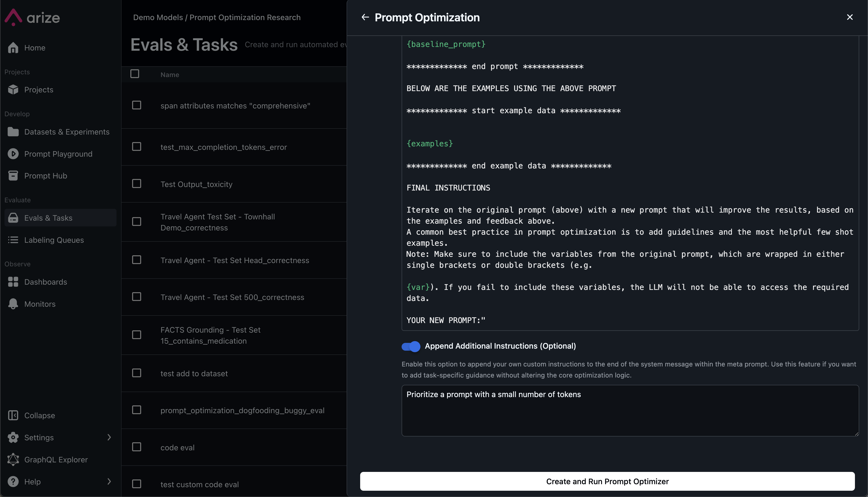Click the Evals & Tasks page heading
Viewport: 868px width, 497px height.
(x=184, y=45)
